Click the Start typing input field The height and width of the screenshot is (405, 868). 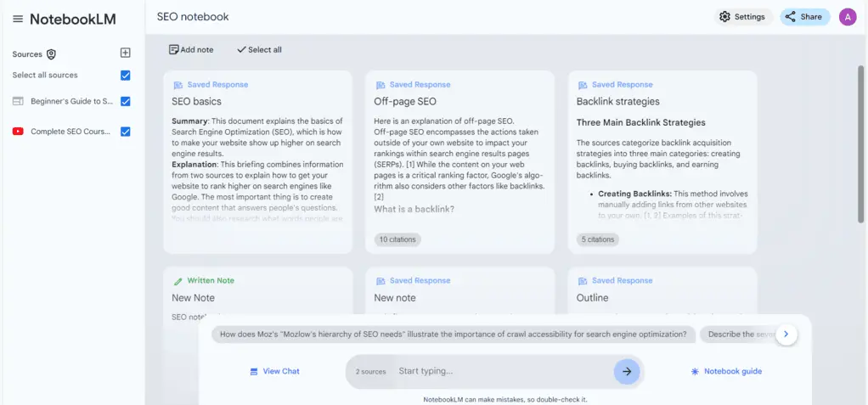(x=501, y=371)
